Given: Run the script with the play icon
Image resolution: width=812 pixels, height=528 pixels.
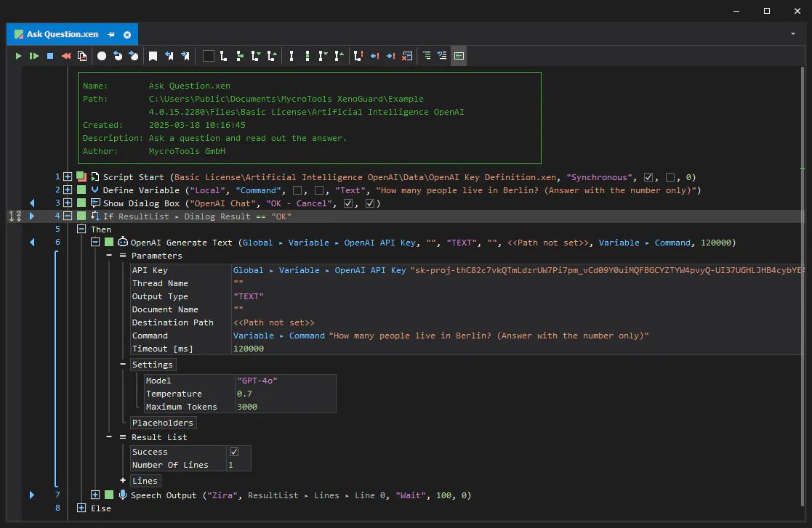Looking at the screenshot, I should 18,56.
